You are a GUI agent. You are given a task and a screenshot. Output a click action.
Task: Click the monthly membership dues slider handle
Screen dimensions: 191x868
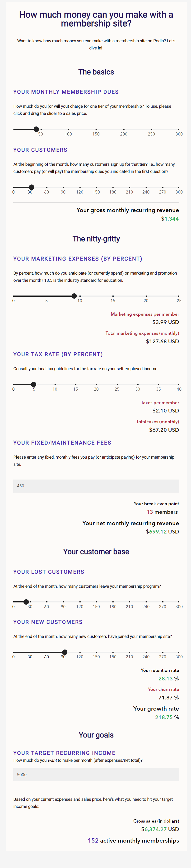click(36, 129)
